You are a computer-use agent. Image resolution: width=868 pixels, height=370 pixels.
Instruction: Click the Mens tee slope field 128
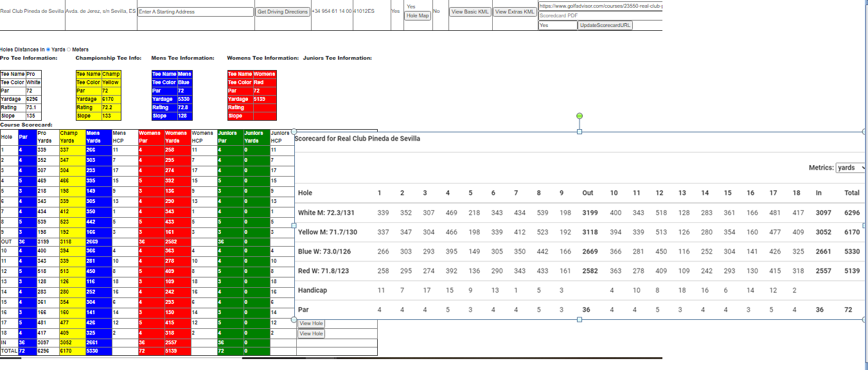point(183,116)
